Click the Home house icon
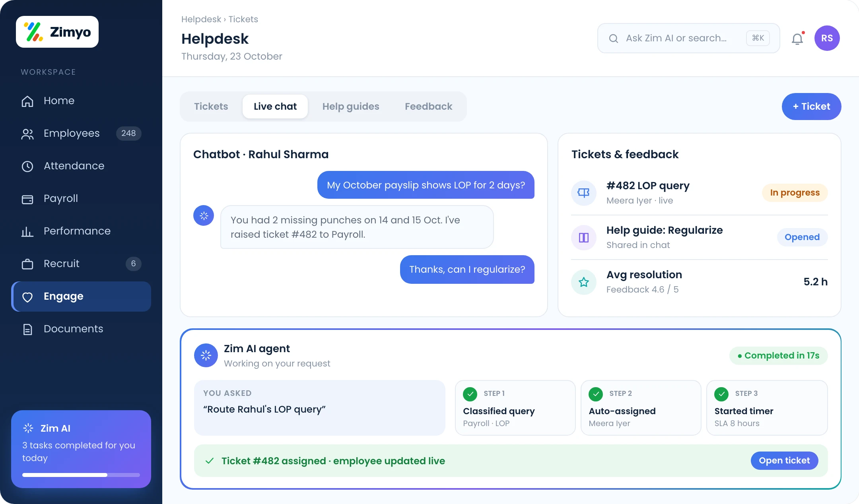Screen dimensions: 859x504 click(x=27, y=101)
